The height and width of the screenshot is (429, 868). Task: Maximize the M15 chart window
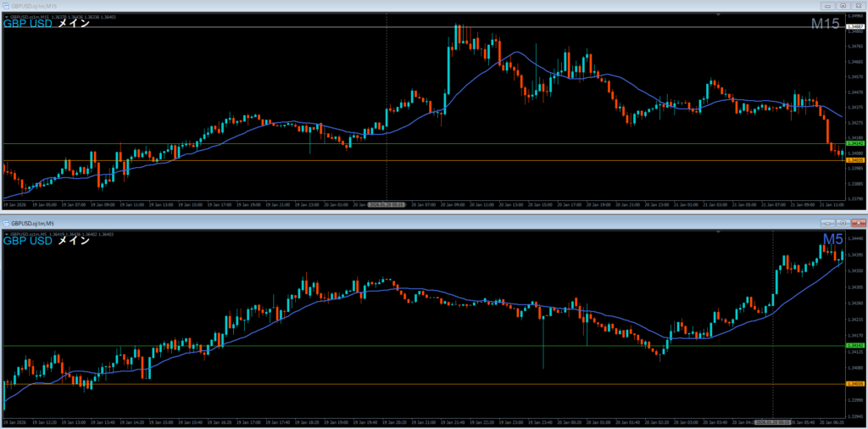click(842, 4)
